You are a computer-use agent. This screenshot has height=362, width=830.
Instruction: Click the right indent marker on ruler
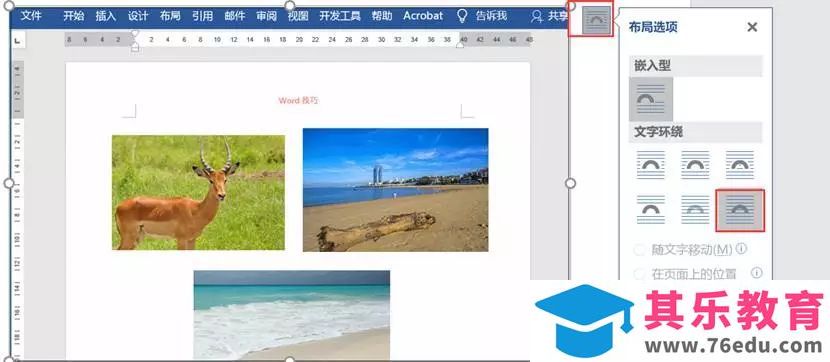pos(460,45)
